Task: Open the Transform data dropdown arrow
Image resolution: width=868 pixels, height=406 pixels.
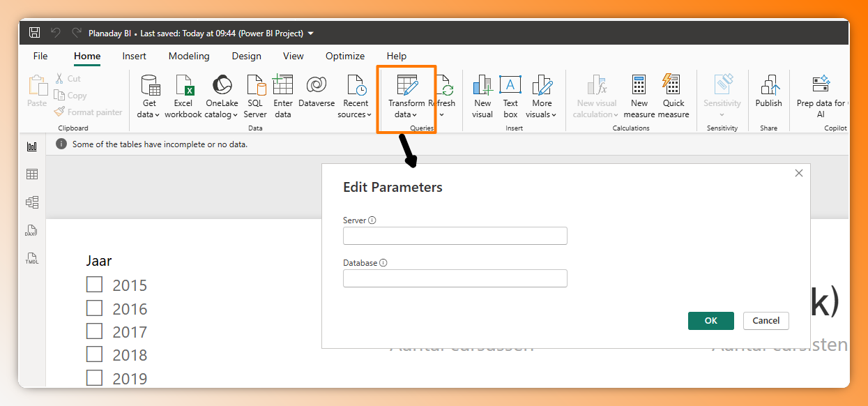Action: coord(414,115)
